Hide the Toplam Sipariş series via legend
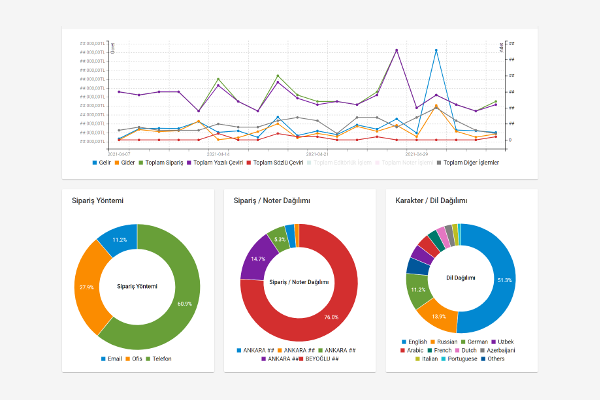Viewport: 600px width, 400px height. coord(161,163)
